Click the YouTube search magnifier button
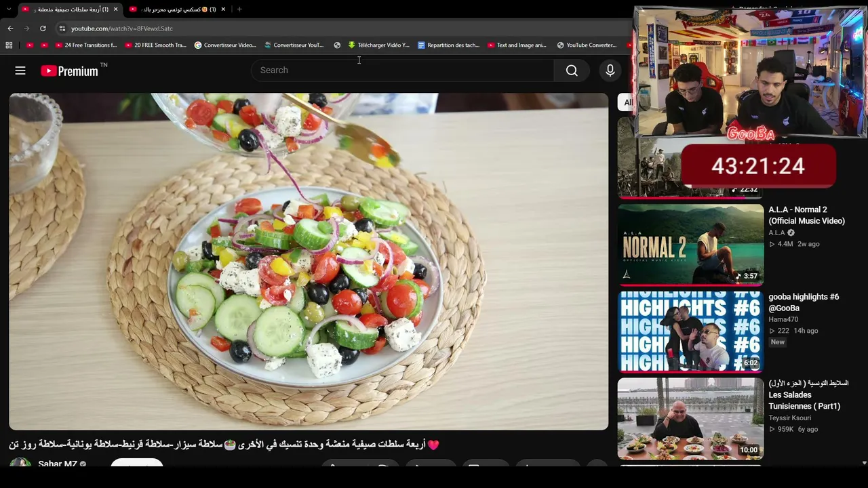Screen dimensions: 868x488 572,70
